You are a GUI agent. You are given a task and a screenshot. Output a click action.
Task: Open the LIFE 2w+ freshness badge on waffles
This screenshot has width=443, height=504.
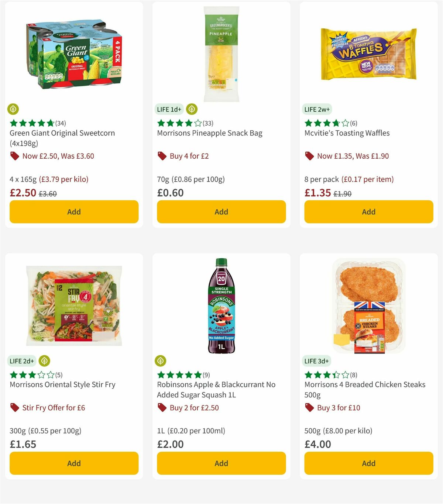point(317,109)
